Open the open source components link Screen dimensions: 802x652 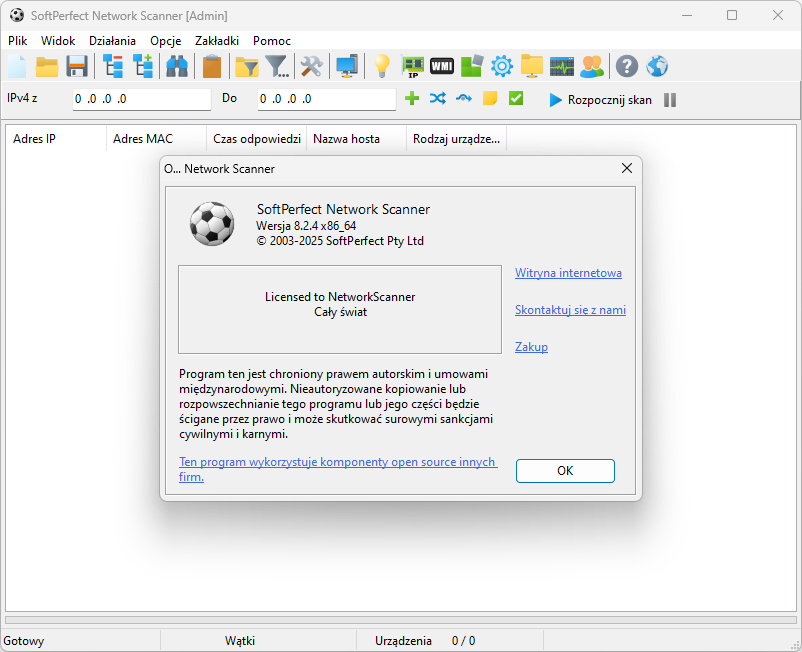click(x=338, y=469)
